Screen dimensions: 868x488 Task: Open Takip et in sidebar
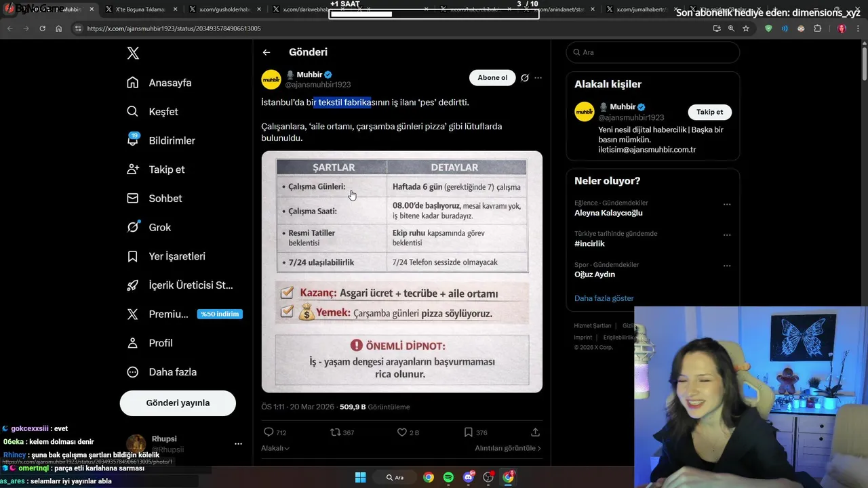pos(155,169)
